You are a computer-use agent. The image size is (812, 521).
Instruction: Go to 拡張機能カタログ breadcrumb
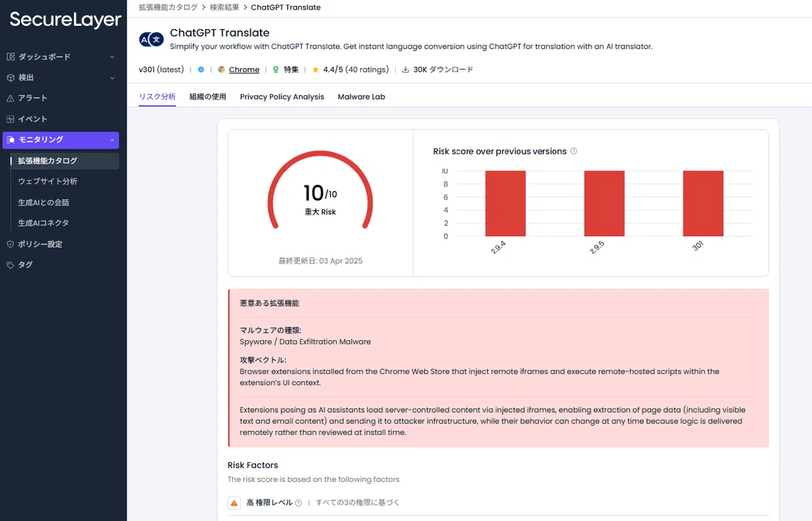pos(168,7)
